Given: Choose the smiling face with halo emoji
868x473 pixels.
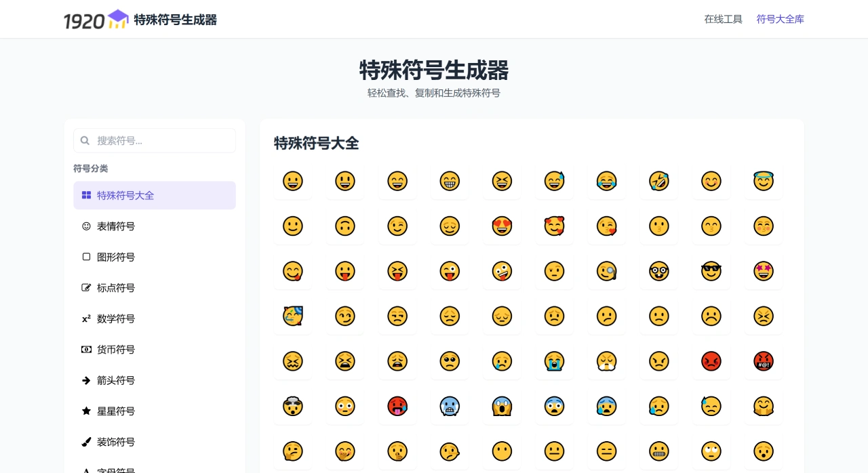Looking at the screenshot, I should 763,181.
